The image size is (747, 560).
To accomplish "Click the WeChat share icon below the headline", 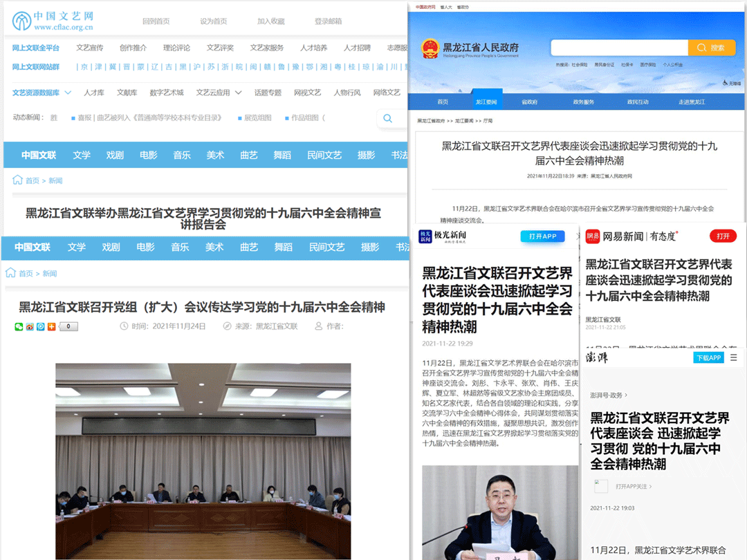I will coord(18,326).
